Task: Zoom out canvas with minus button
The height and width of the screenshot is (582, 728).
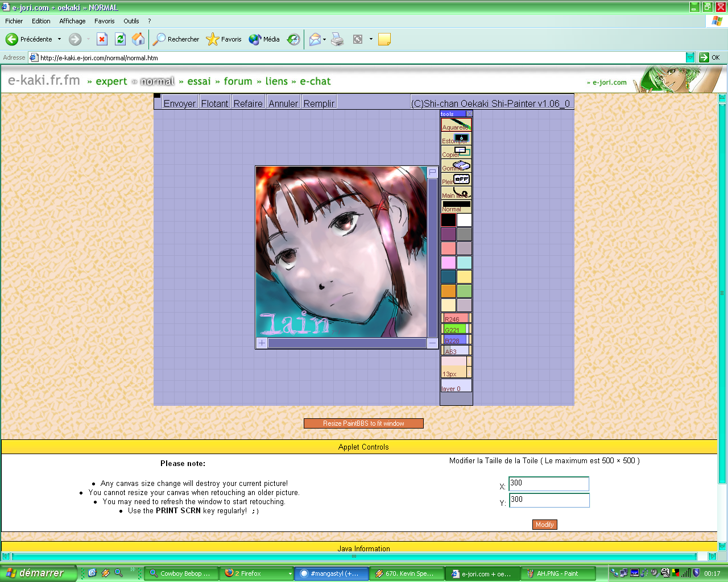Action: 432,343
